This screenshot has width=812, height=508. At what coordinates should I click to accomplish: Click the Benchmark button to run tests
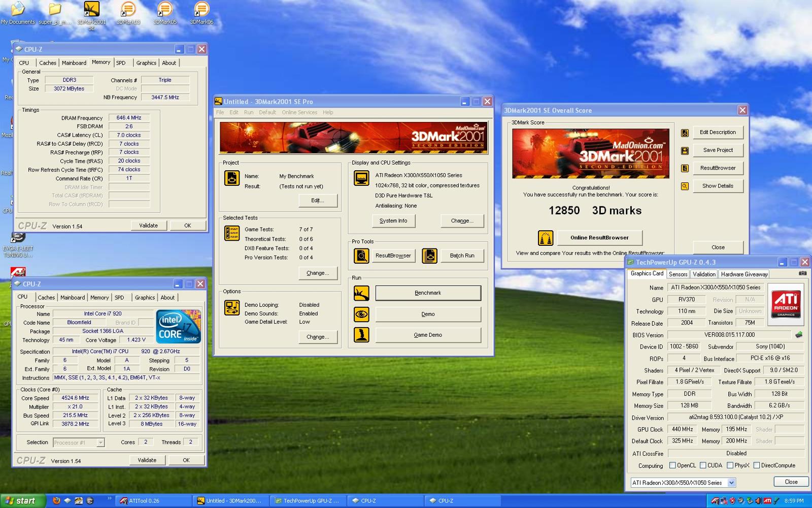click(428, 293)
